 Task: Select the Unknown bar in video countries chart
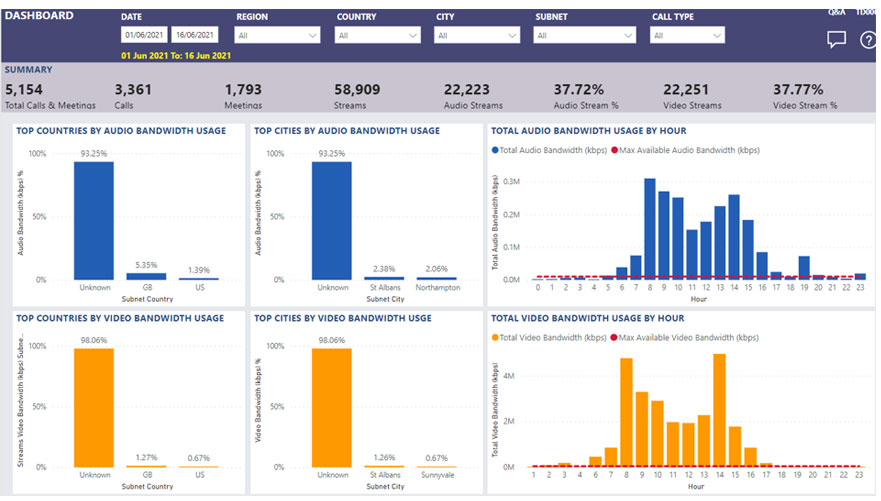coord(94,408)
